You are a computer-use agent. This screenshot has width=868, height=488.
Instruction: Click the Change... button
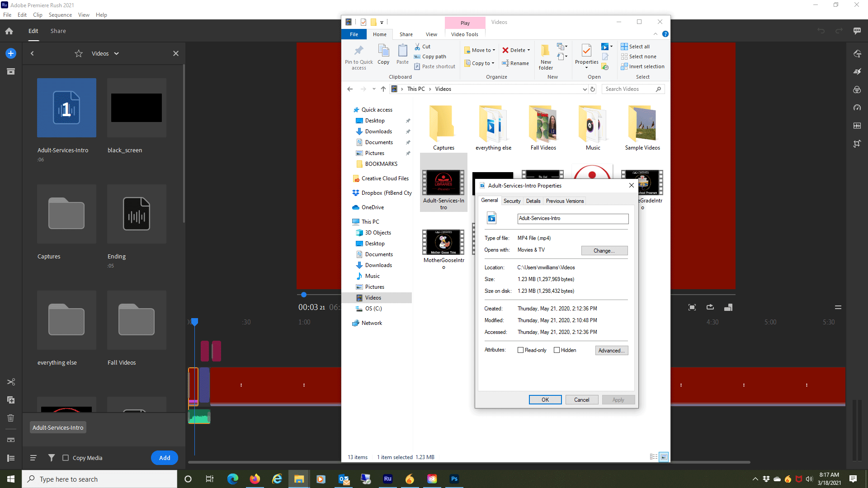[604, 251]
